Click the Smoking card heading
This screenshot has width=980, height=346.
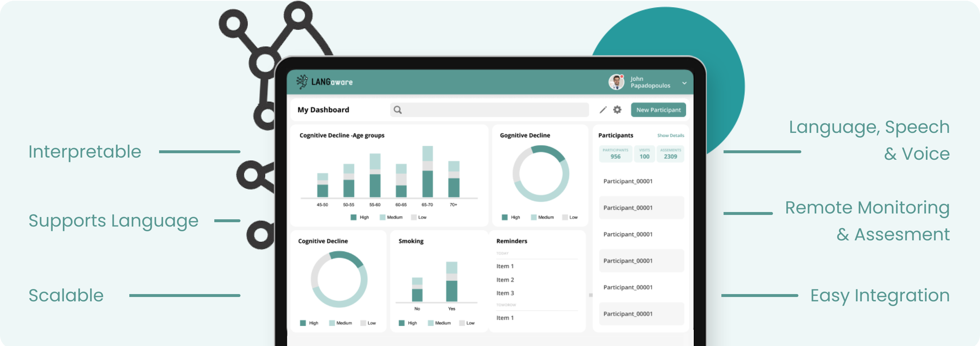coord(411,241)
